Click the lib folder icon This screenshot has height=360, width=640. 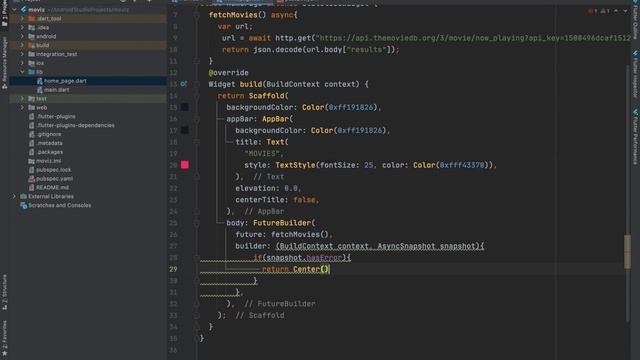click(x=31, y=72)
